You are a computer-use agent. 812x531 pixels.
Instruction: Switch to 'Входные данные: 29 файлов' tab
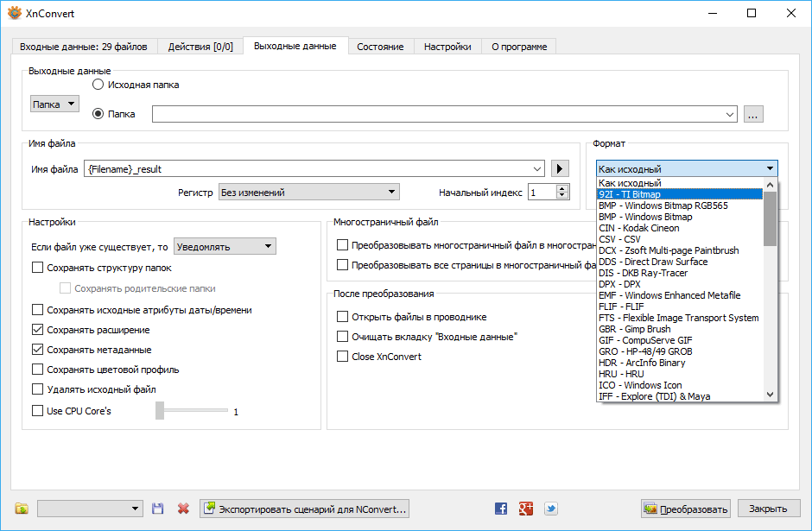[84, 47]
